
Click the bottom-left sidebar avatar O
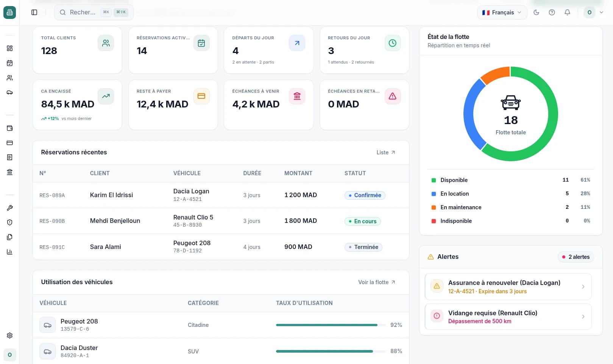click(10, 355)
